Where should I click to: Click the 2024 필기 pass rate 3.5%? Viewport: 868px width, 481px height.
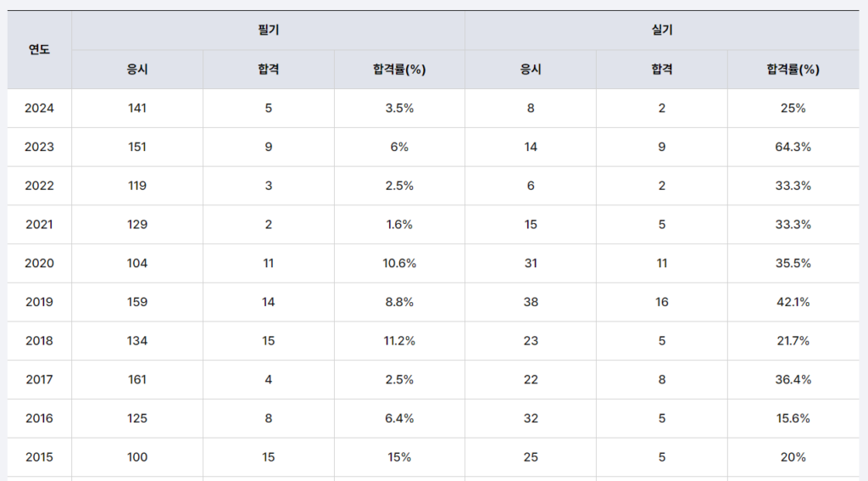pyautogui.click(x=398, y=109)
